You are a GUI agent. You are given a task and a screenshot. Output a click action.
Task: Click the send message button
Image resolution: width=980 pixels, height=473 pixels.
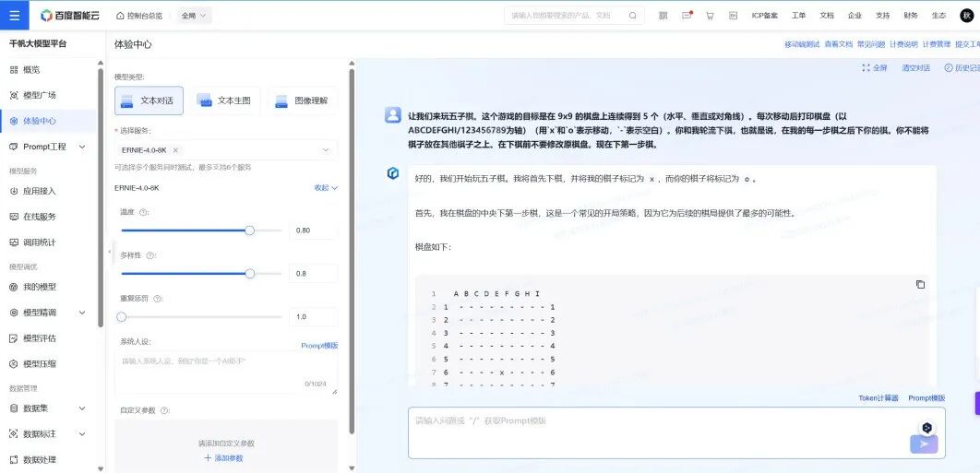(x=924, y=444)
